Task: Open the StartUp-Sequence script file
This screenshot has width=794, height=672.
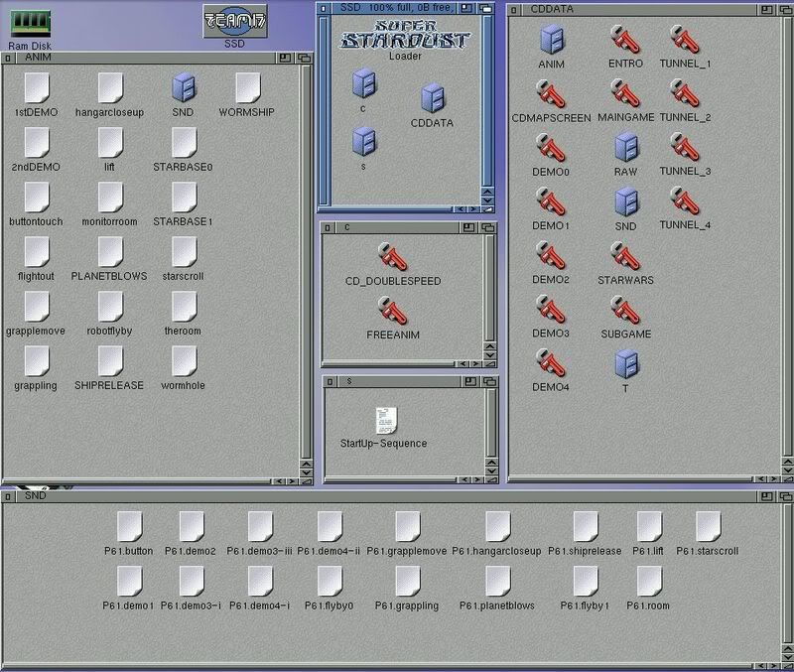Action: click(x=384, y=420)
